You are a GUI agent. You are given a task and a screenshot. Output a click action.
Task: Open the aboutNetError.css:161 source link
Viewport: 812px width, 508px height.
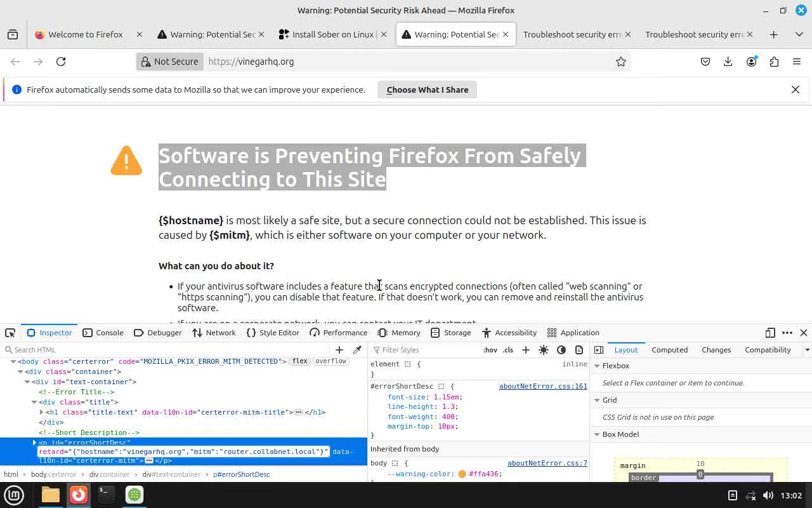[543, 386]
